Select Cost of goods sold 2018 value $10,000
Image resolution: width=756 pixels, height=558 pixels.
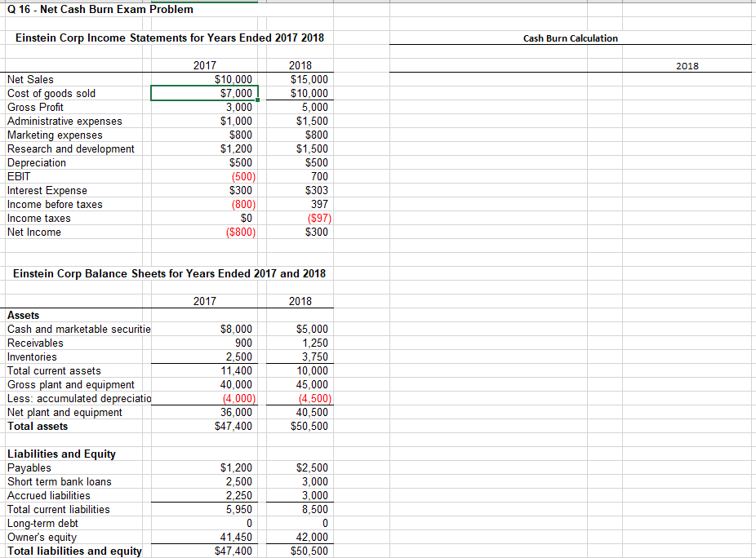[x=309, y=94]
